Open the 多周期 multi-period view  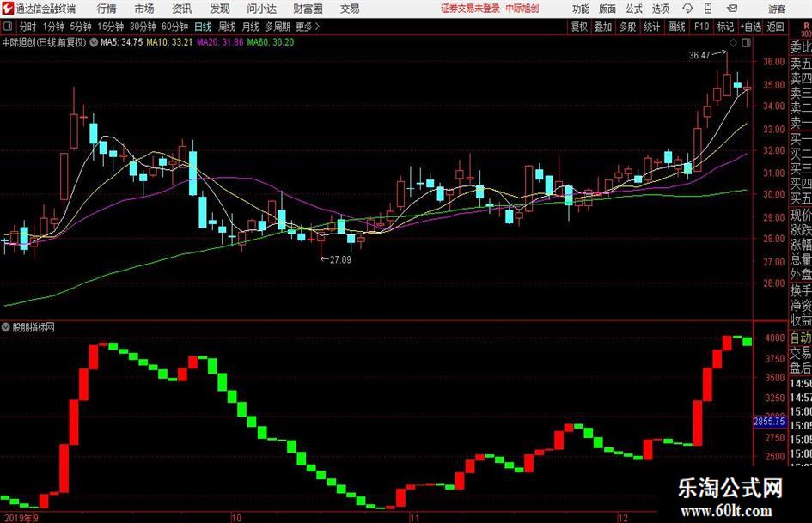coord(278,27)
